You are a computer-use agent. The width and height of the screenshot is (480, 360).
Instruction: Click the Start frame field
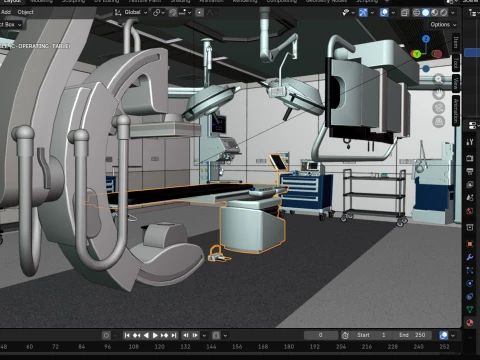371,335
